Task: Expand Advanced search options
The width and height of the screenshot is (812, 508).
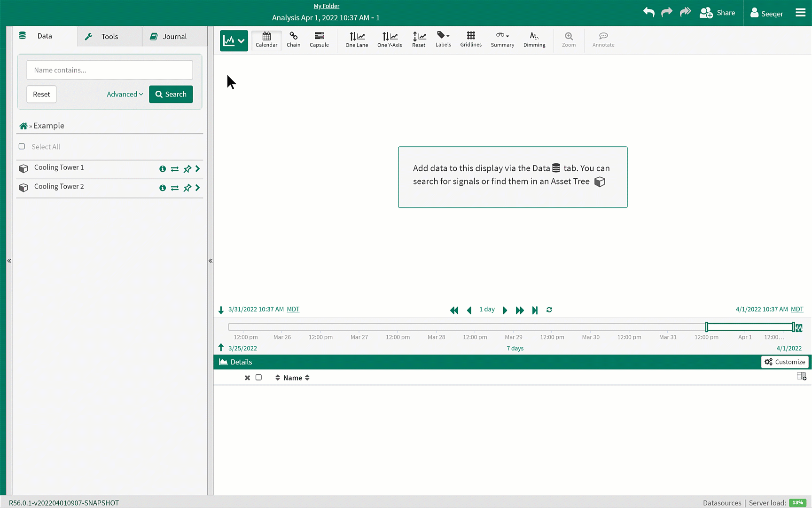Action: 125,94
